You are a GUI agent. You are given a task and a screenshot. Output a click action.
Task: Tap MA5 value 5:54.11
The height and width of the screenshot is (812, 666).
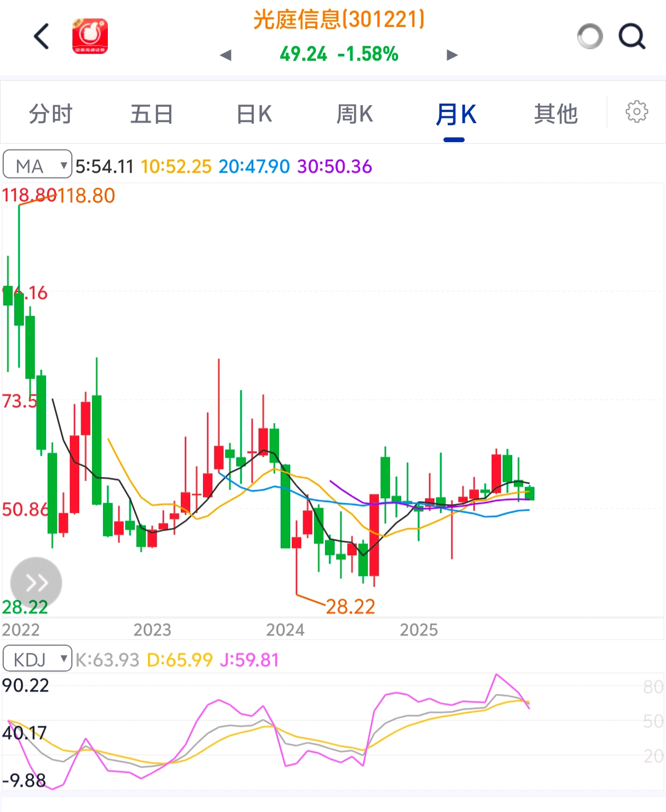[105, 166]
